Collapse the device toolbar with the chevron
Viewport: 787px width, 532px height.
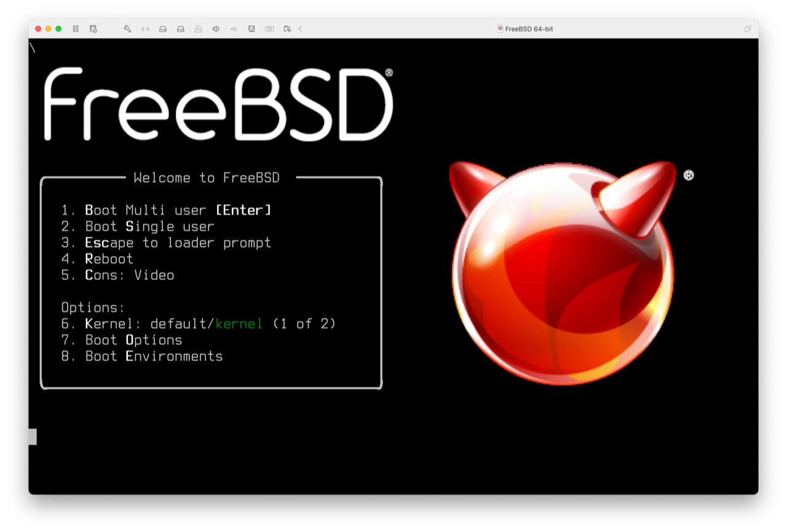(x=300, y=29)
